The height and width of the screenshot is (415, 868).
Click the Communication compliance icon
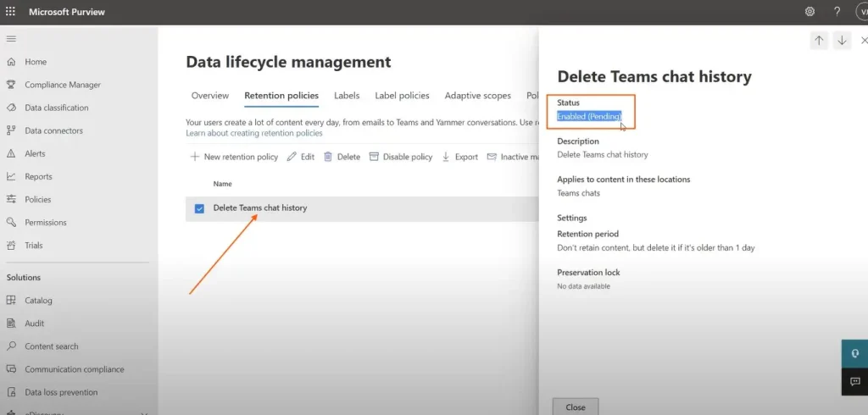(x=11, y=369)
